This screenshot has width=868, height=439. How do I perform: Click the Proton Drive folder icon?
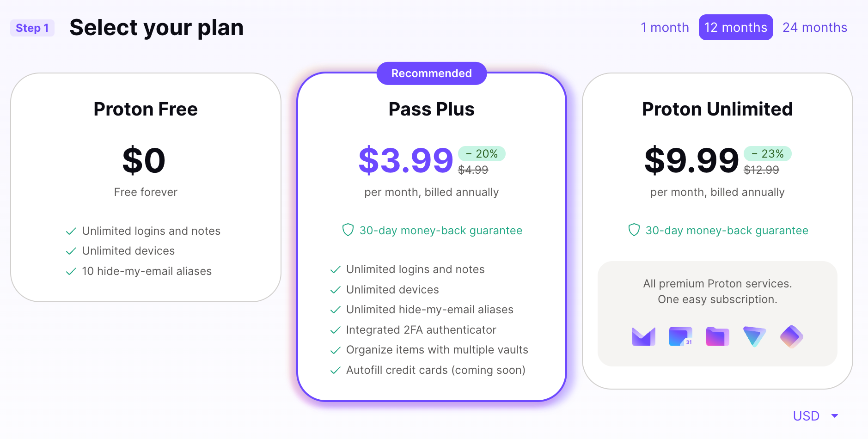717,337
